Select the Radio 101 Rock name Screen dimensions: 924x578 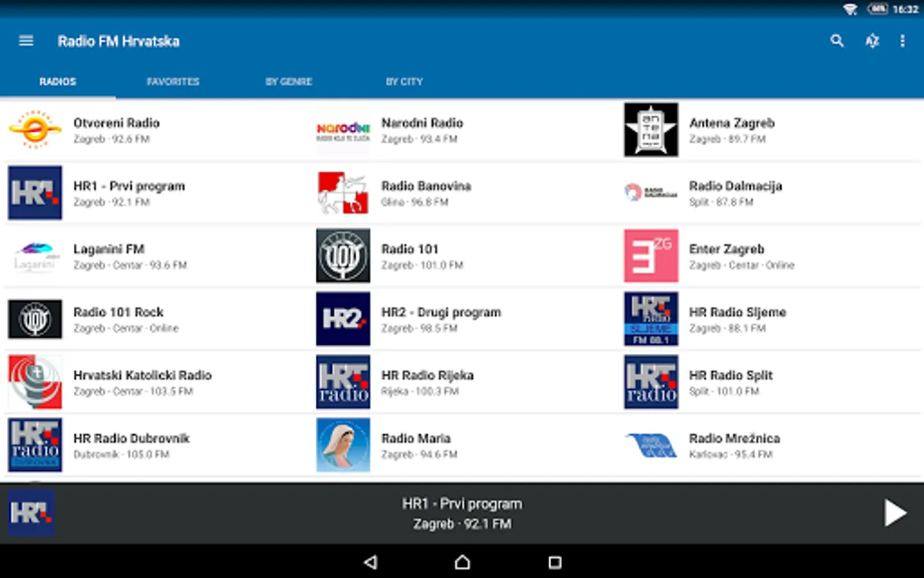(x=118, y=312)
